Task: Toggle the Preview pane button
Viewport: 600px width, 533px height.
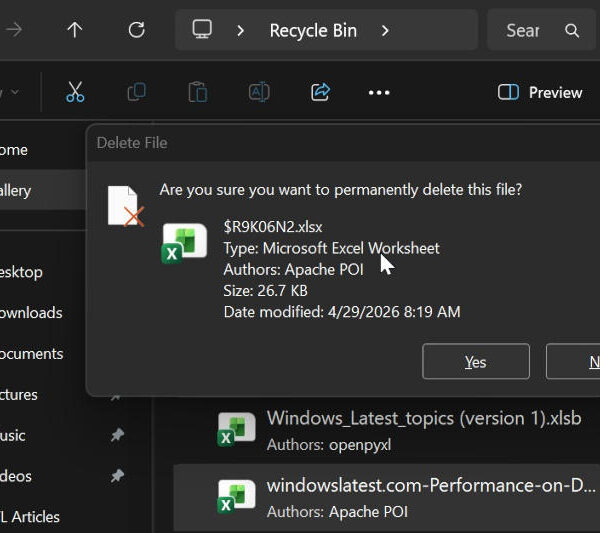Action: [x=540, y=93]
